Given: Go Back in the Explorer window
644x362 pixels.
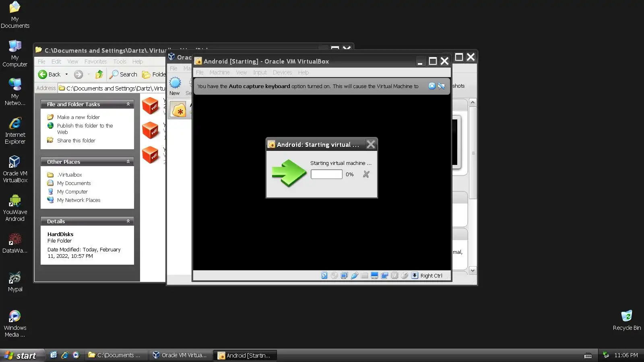Looking at the screenshot, I should click(50, 74).
